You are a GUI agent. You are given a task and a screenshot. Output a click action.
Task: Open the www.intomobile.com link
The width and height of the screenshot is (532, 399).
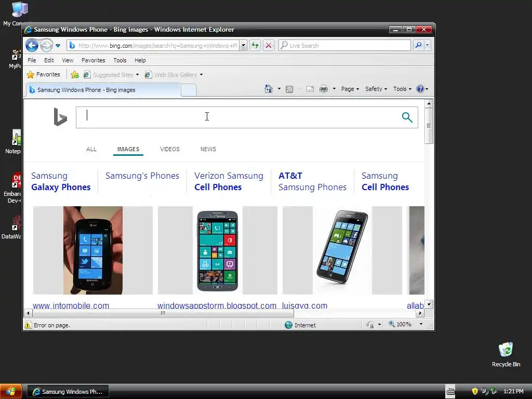71,305
